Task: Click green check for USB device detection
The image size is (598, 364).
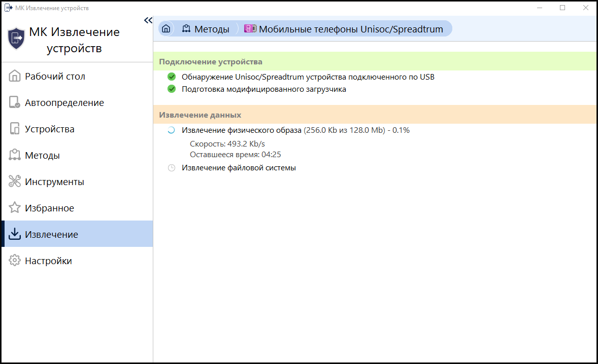Action: coord(172,77)
